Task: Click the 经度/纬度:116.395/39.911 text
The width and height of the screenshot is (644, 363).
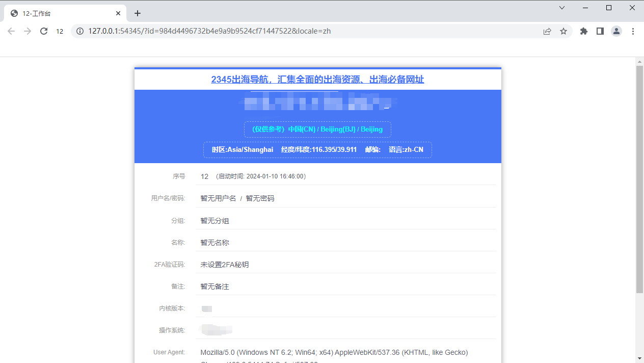Action: (319, 150)
